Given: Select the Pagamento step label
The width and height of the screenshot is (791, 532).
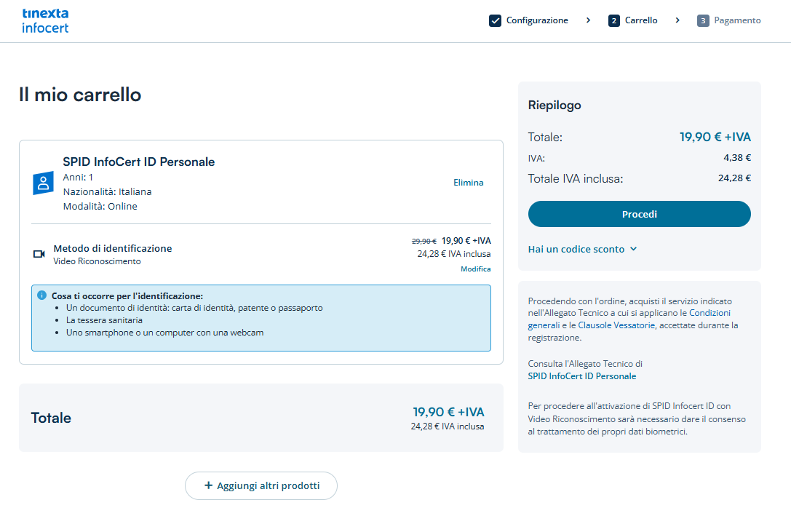Looking at the screenshot, I should 737,20.
